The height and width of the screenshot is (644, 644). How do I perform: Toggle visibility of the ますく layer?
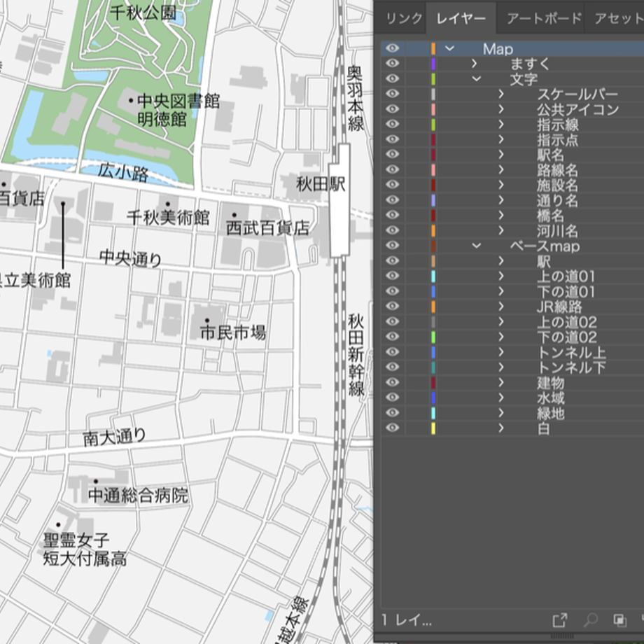point(392,63)
